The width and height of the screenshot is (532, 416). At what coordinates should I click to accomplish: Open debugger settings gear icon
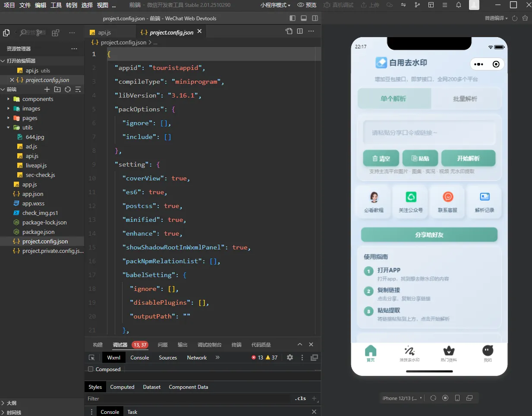[x=290, y=357]
